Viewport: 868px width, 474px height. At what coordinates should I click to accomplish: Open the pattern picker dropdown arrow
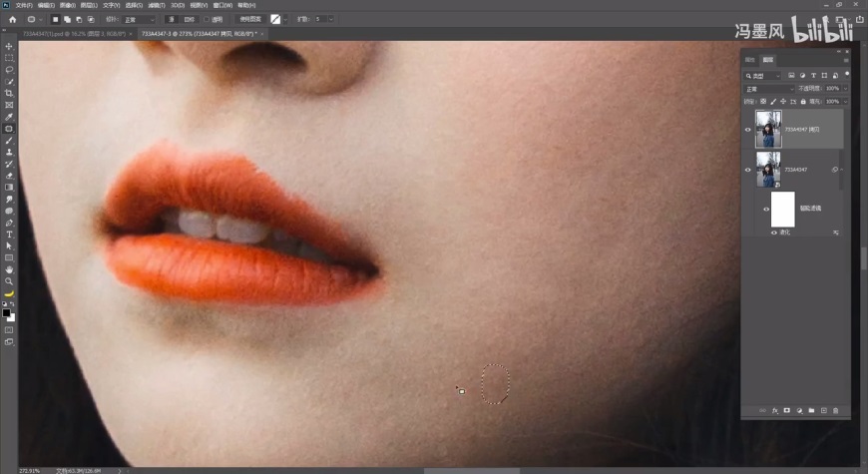coord(285,19)
